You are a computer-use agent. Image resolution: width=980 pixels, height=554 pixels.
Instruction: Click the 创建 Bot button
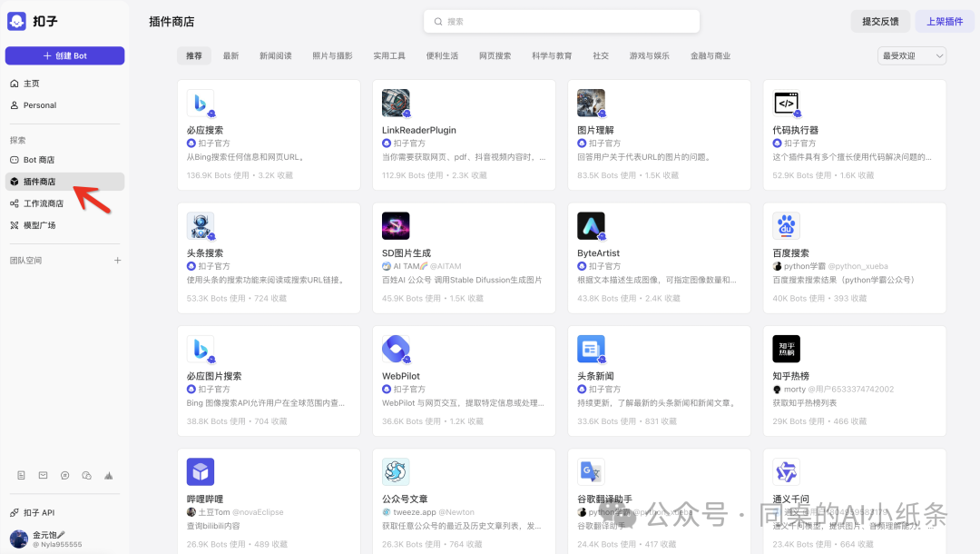64,55
